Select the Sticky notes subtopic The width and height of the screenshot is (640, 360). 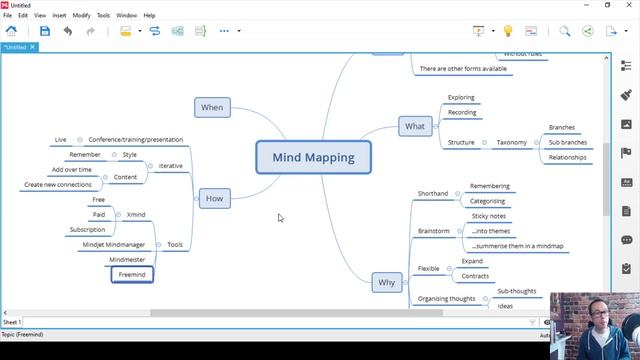click(x=489, y=216)
